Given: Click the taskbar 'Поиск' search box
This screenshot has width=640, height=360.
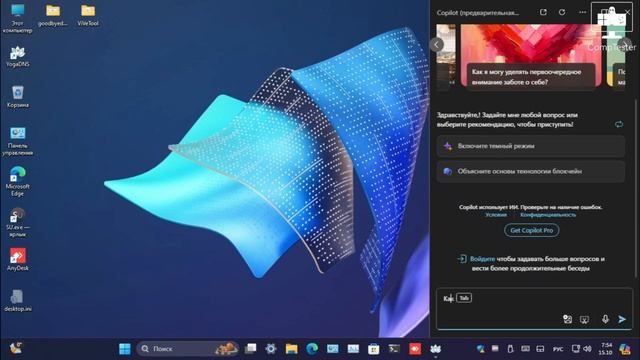Looking at the screenshot, I should (188, 349).
